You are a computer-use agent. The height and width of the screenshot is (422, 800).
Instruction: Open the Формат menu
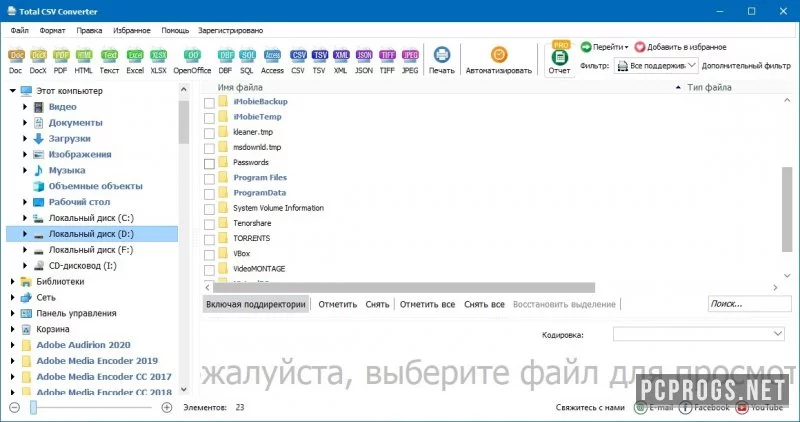[x=53, y=31]
